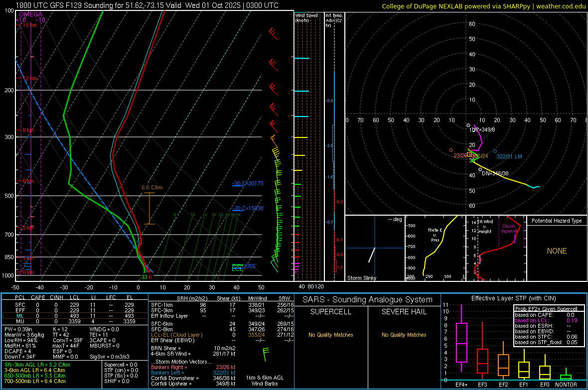Click the 'DCAPE = 4' value
The height and width of the screenshot is (390, 588).
(x=17, y=351)
